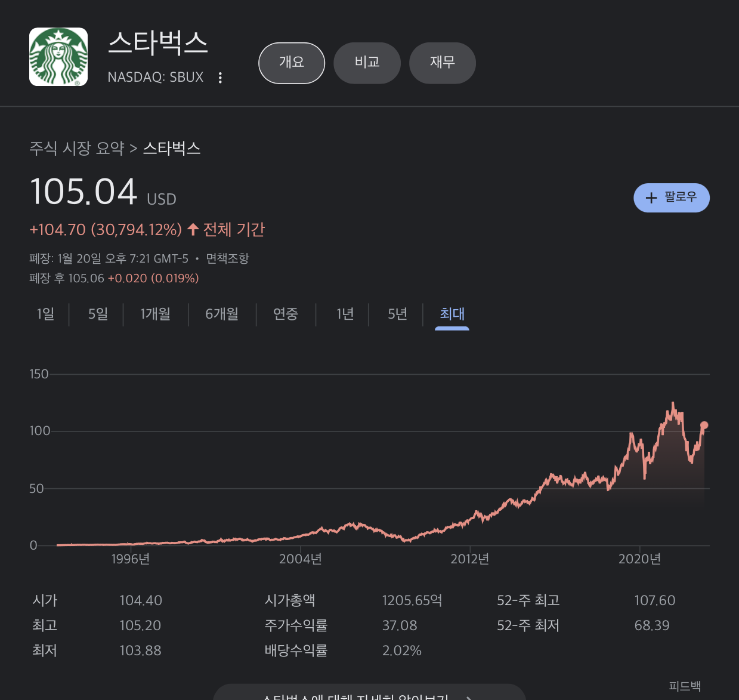Open the three-dot menu beside NASDAQ: SBUX

[x=220, y=78]
